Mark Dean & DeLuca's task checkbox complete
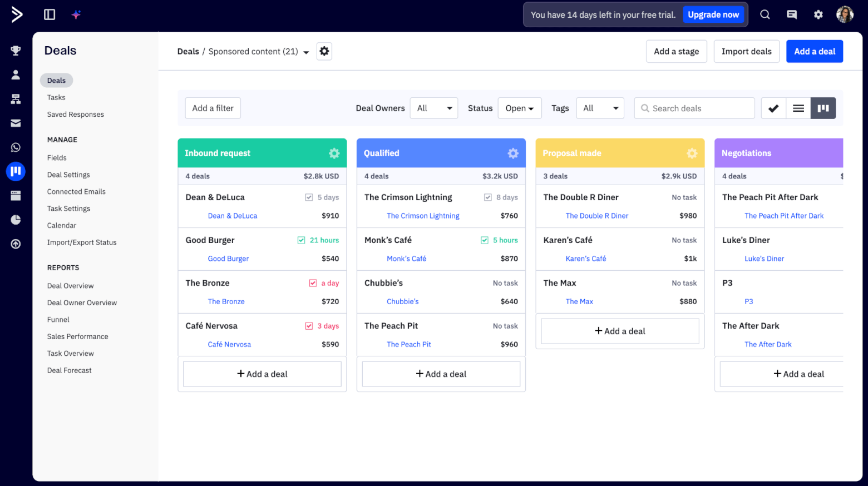This screenshot has width=868, height=486. tap(308, 197)
